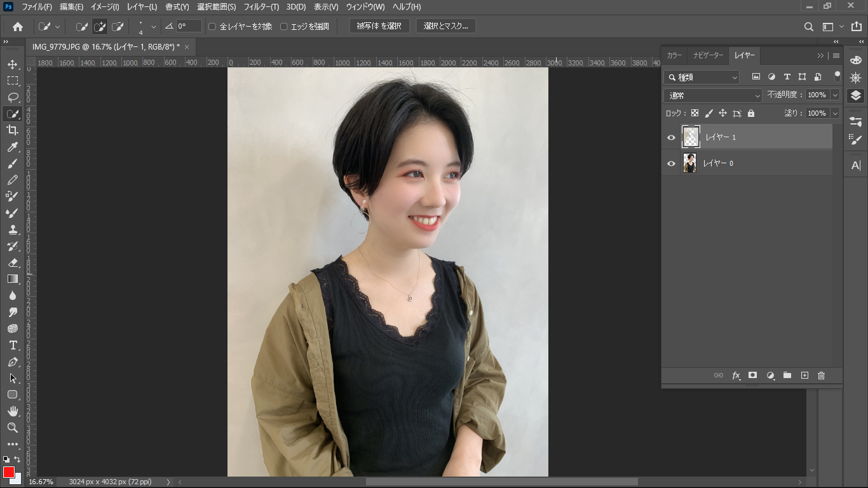Switch to the ナビゲーター panel tab
This screenshot has height=488, width=868.
[708, 55]
